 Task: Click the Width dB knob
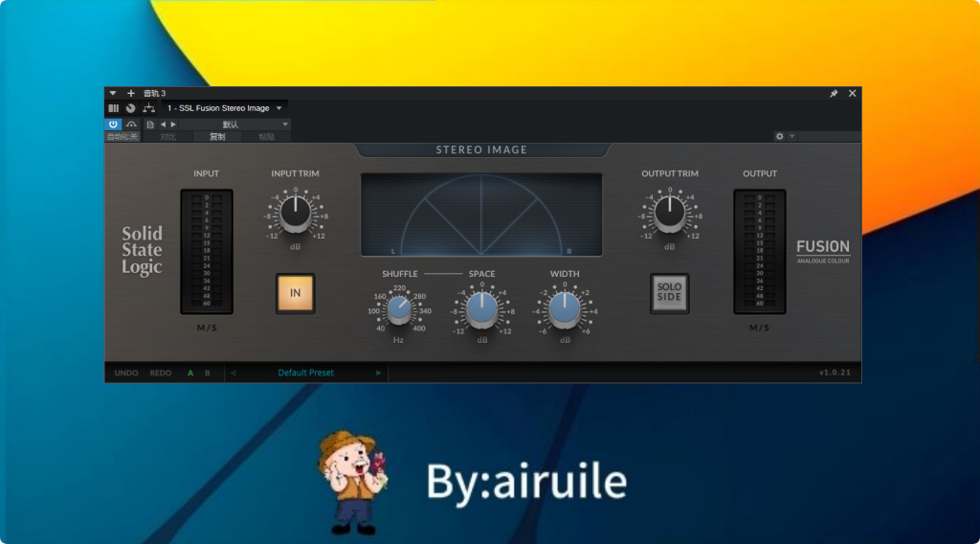click(x=565, y=309)
